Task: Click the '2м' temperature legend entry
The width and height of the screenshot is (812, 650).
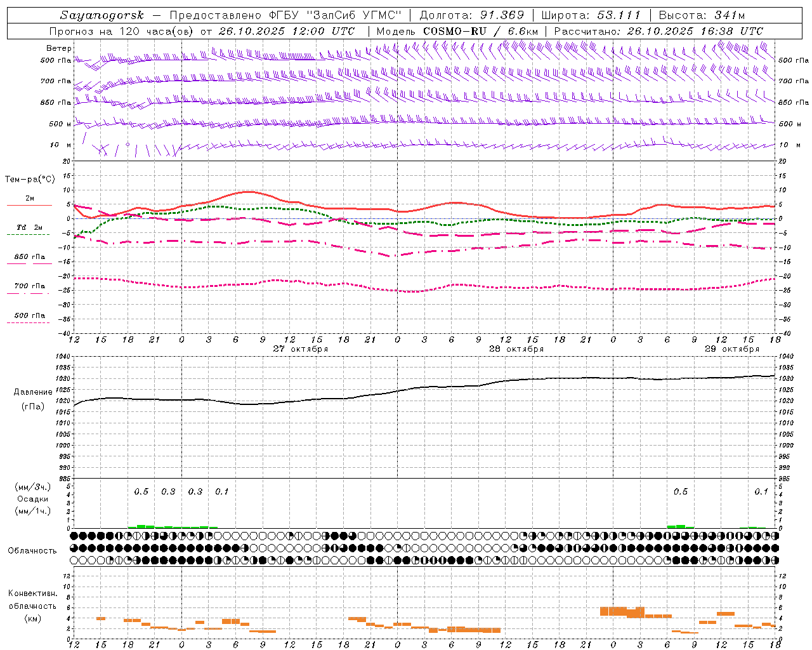Action: click(30, 199)
